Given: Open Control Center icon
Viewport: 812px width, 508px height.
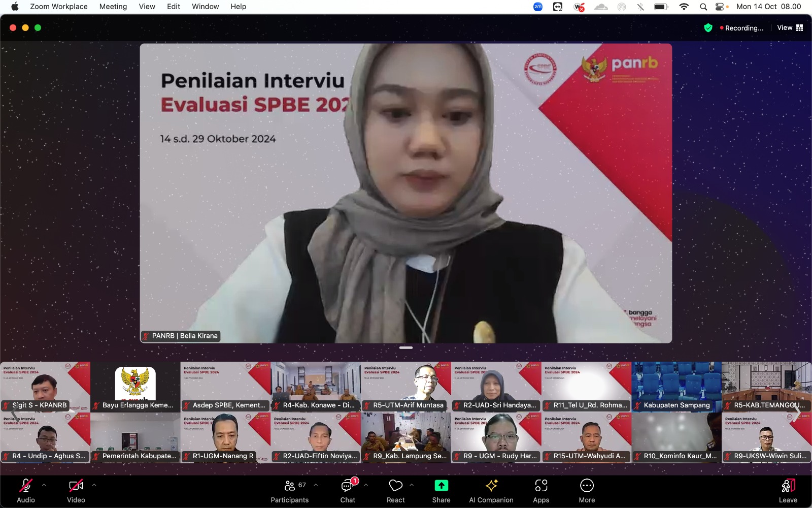Looking at the screenshot, I should 720,7.
